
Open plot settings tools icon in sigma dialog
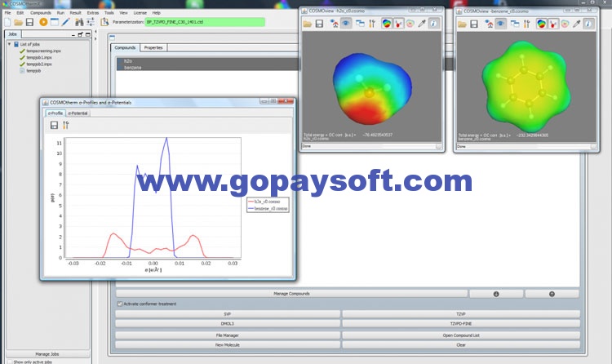tap(65, 125)
